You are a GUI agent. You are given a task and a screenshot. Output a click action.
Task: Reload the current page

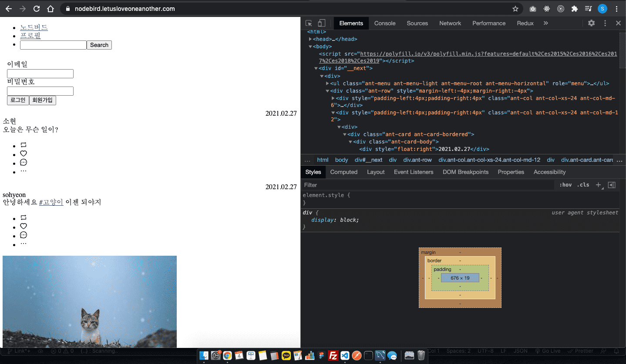[37, 9]
